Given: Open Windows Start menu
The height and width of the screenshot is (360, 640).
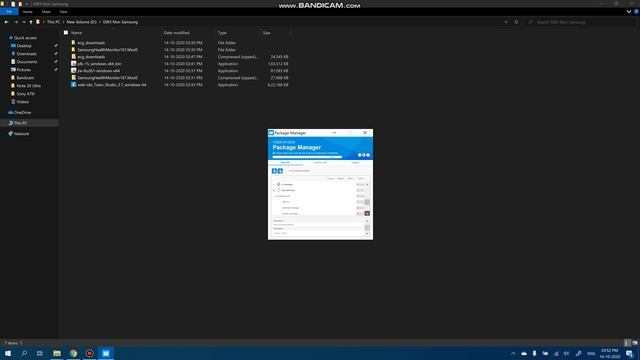Looking at the screenshot, I should (x=8, y=353).
